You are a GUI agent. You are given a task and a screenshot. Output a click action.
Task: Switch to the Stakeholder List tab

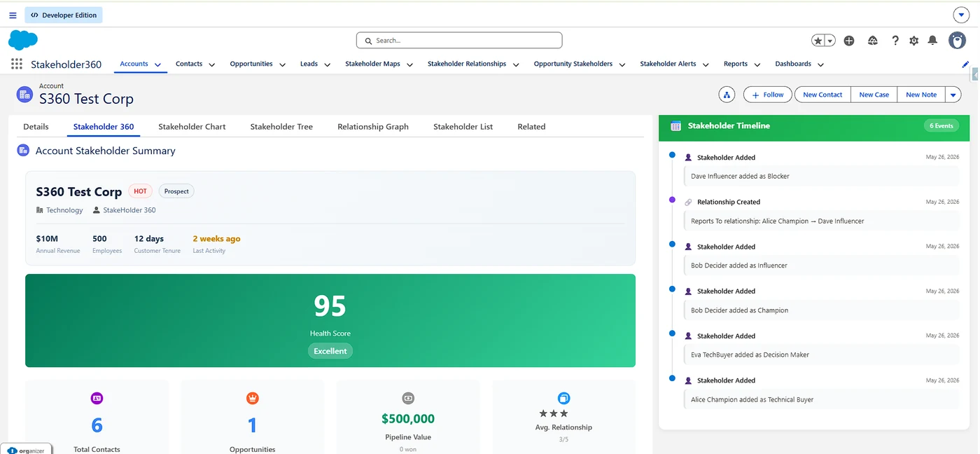click(463, 127)
